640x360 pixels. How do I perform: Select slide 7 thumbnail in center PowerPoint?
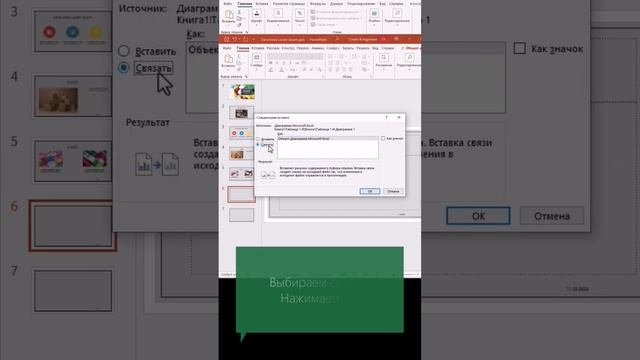242,215
